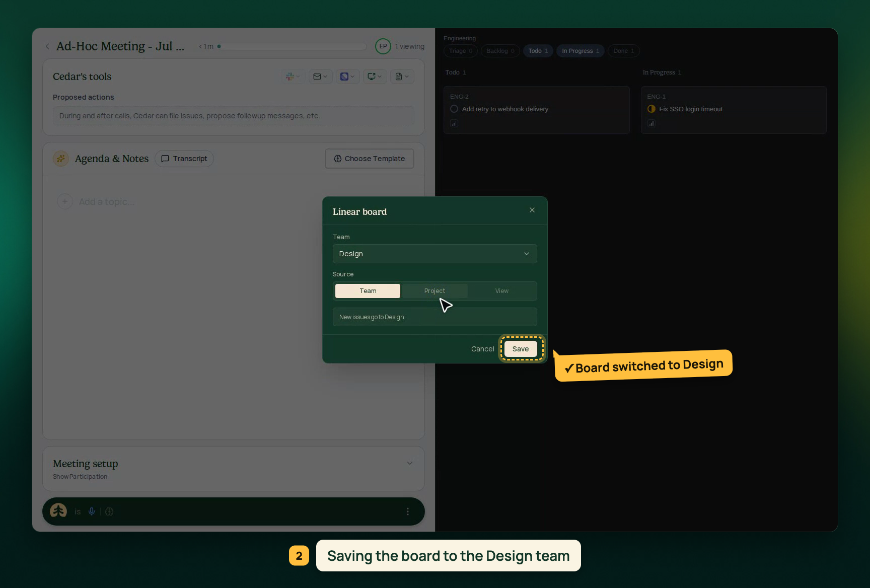The height and width of the screenshot is (588, 870).
Task: Select View as the source
Action: click(501, 291)
